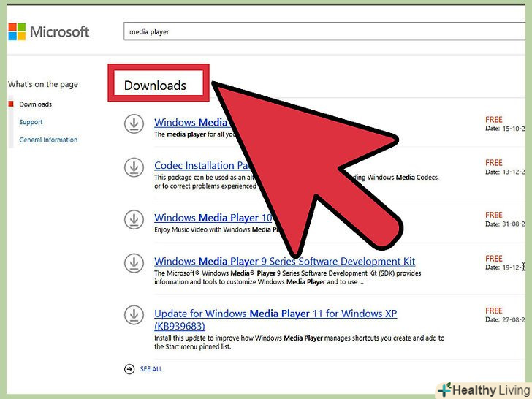
Task: Jump to Support section in sidebar
Action: [x=31, y=122]
